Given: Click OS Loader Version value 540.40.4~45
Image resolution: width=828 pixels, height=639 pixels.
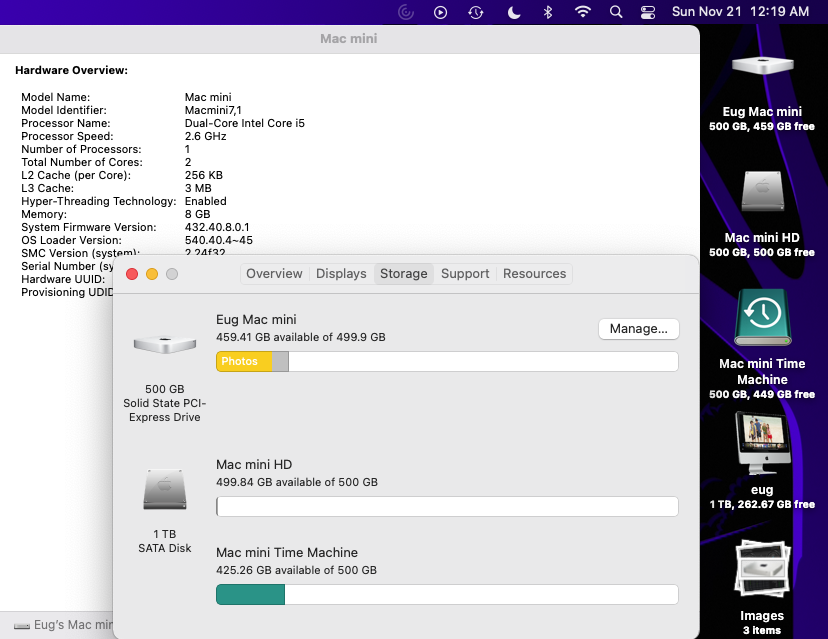Looking at the screenshot, I should pos(219,240).
